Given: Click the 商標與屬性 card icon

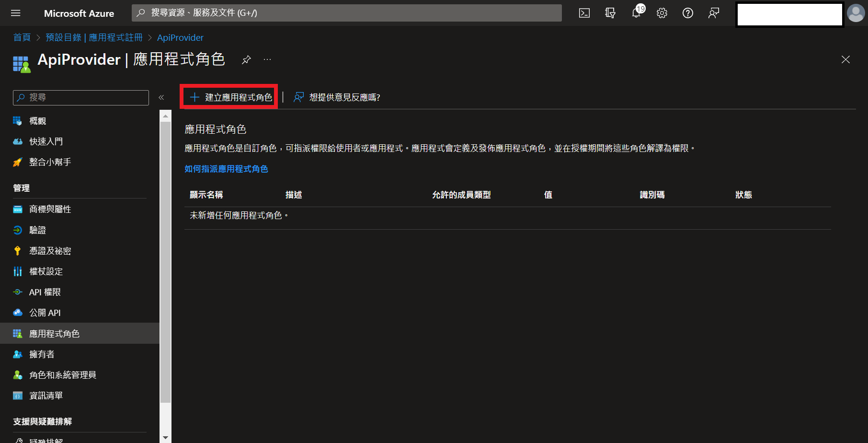Looking at the screenshot, I should tap(18, 209).
